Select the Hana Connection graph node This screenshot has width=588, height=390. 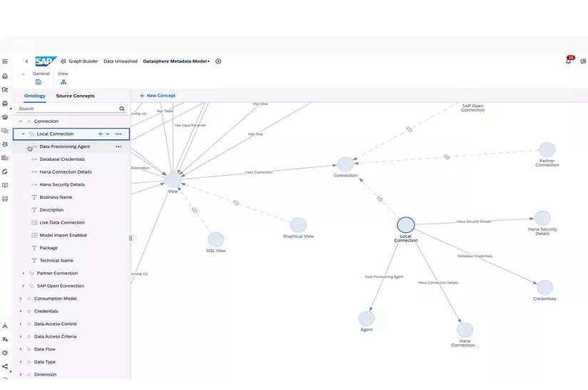pos(465,330)
